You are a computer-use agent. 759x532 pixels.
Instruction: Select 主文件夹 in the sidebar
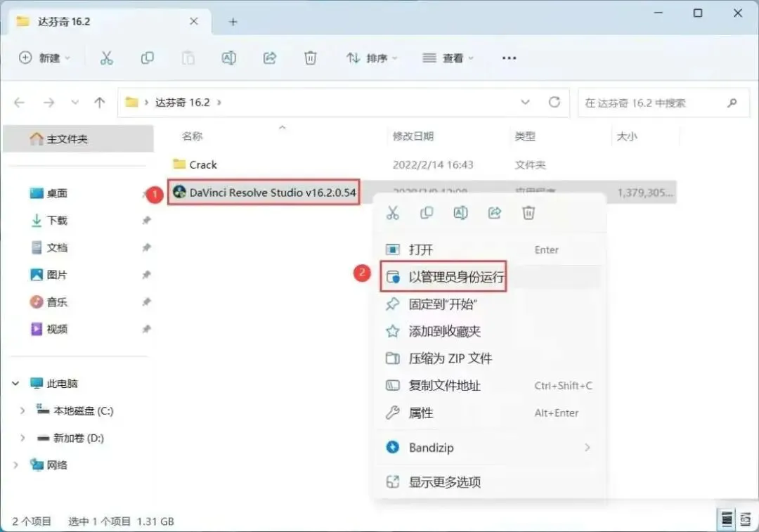tap(79, 139)
